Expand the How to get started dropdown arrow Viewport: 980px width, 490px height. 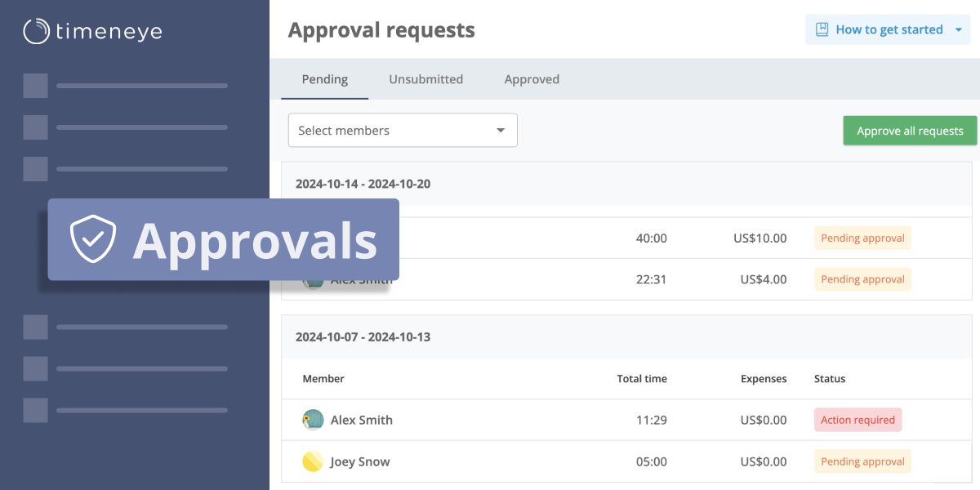pyautogui.click(x=958, y=29)
